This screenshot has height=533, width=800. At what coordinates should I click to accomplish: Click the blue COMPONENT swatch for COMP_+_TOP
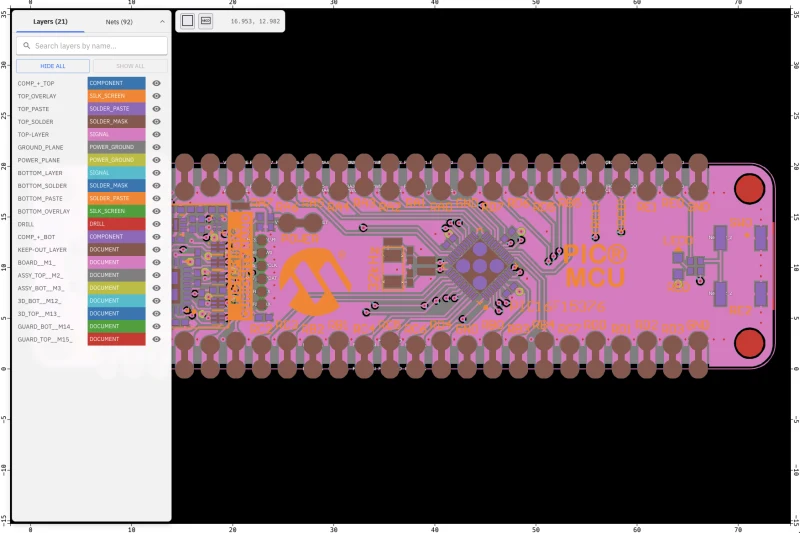point(116,83)
